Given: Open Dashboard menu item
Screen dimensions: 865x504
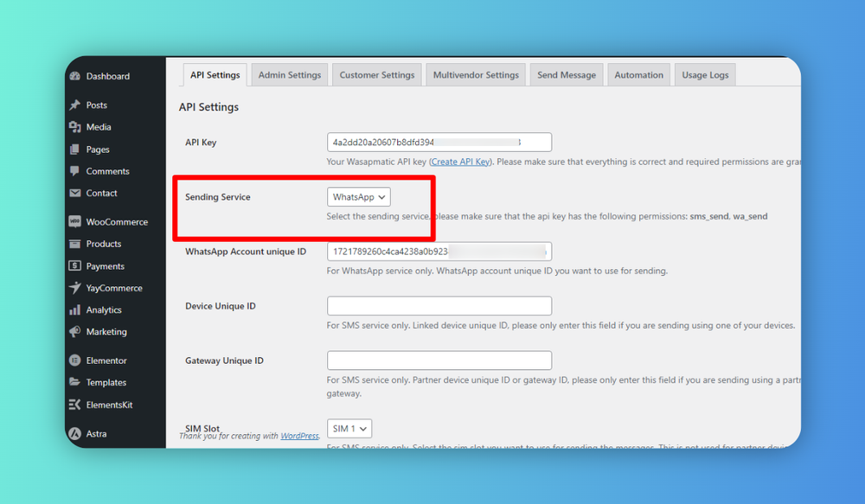Looking at the screenshot, I should [x=107, y=76].
